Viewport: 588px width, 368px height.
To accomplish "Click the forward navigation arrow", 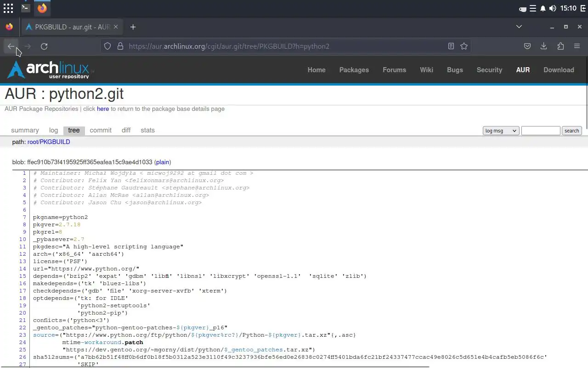I will click(x=28, y=46).
